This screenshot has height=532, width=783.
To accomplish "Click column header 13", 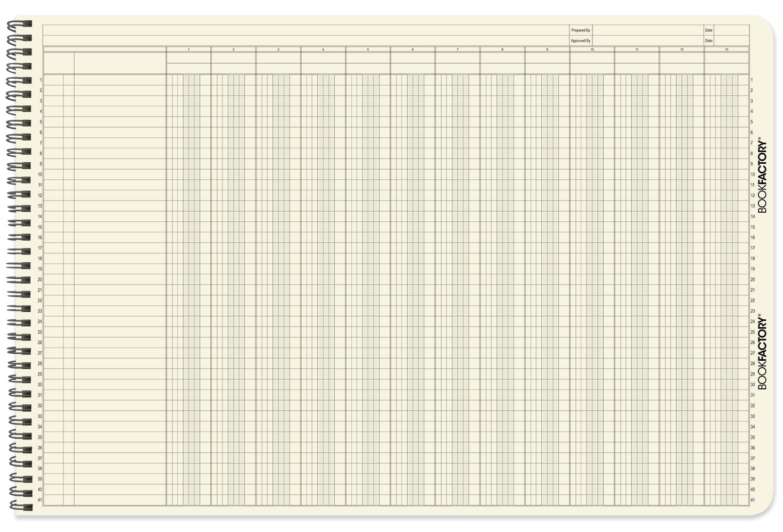I will click(x=726, y=50).
